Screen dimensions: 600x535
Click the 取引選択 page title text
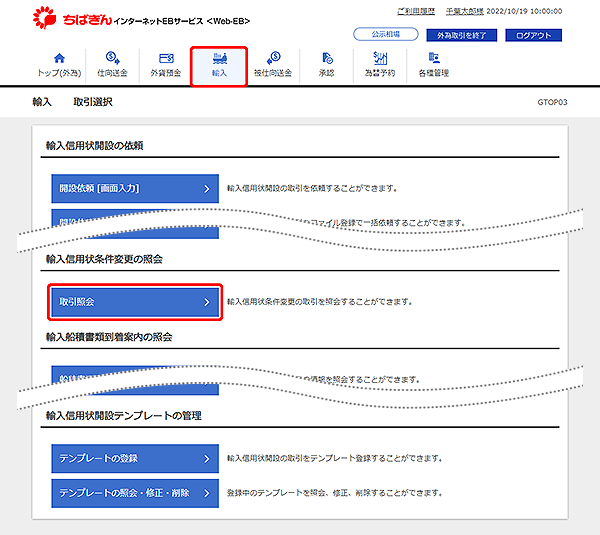(x=93, y=102)
